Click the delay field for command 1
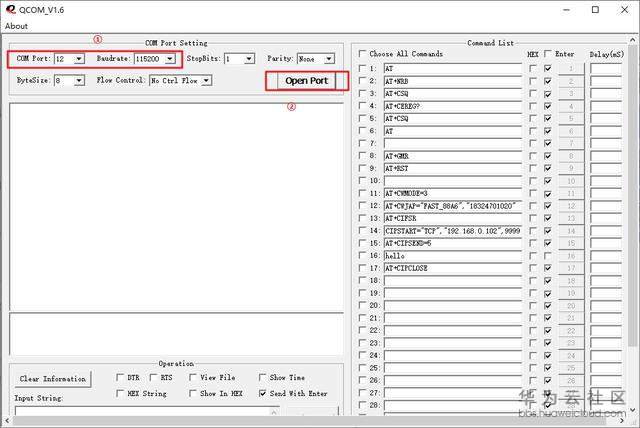 [606, 69]
